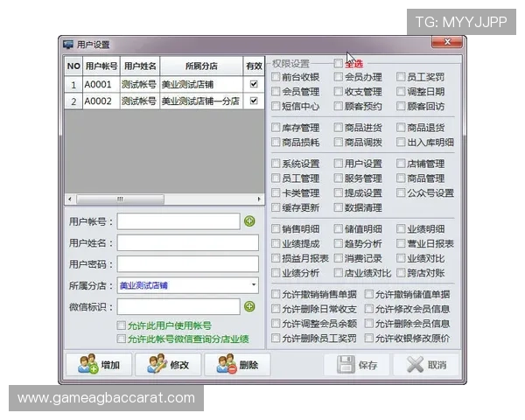This screenshot has width=525, height=420.
Task: Tick 公众号设置 checkbox
Action: coord(401,192)
